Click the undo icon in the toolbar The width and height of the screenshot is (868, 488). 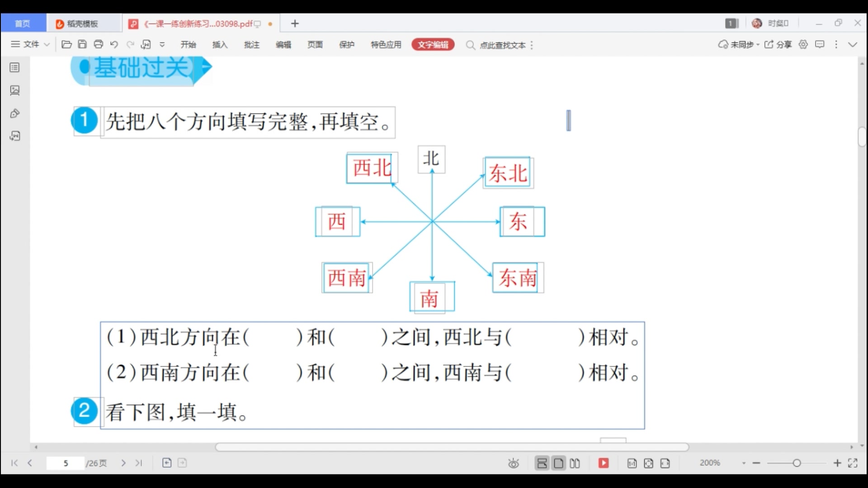(114, 44)
